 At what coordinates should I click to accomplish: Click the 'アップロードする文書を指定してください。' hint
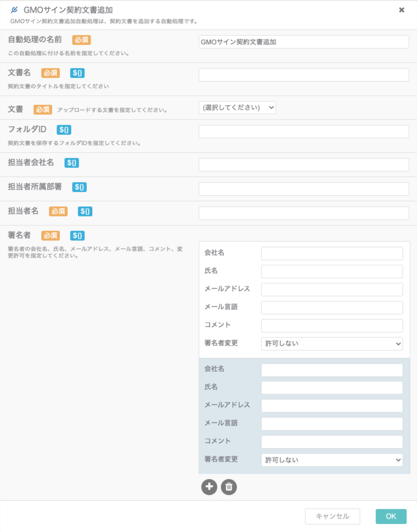[113, 110]
